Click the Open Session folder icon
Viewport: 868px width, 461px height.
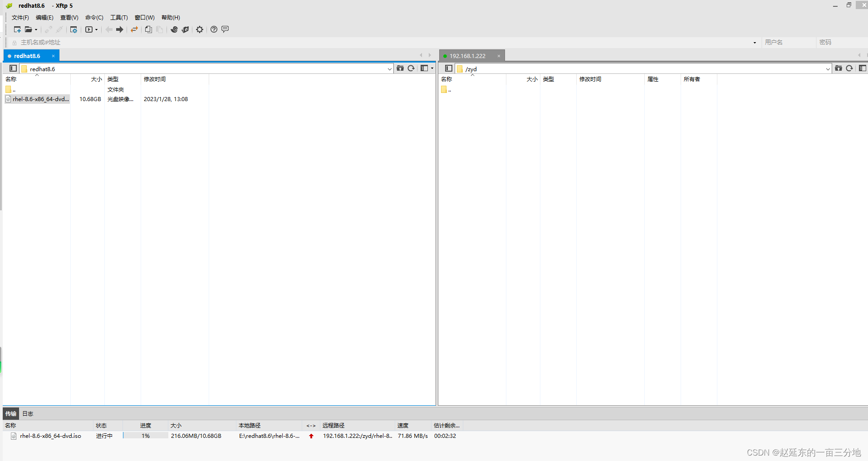coord(28,29)
